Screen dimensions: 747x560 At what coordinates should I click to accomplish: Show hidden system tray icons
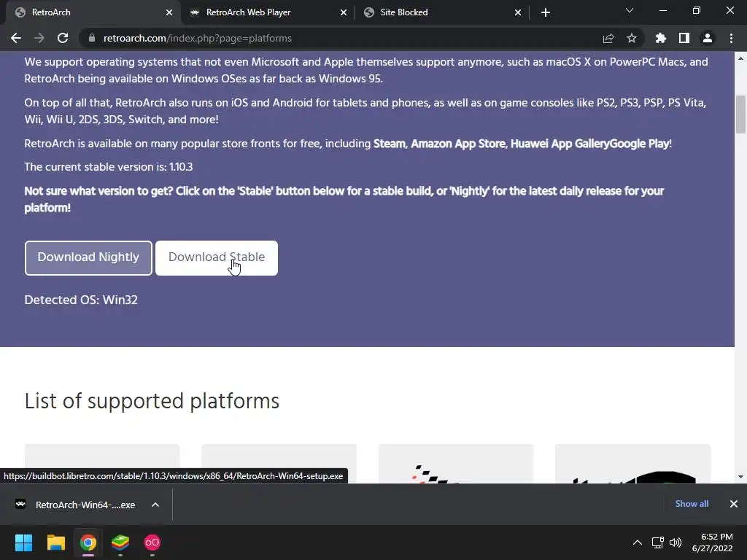(x=637, y=542)
